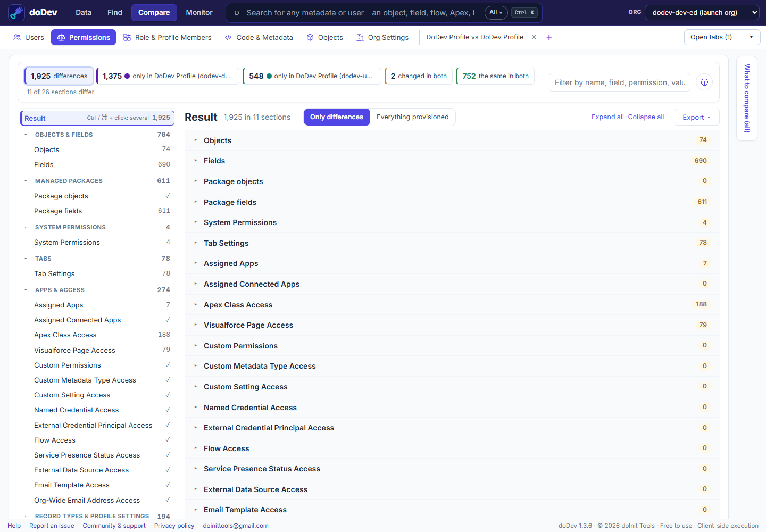This screenshot has width=766, height=532.
Task: Click the doDev logo icon
Action: tap(16, 13)
